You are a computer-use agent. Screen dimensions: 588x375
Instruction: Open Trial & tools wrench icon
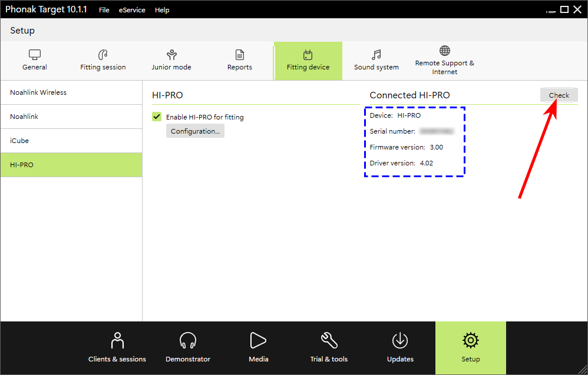point(329,340)
